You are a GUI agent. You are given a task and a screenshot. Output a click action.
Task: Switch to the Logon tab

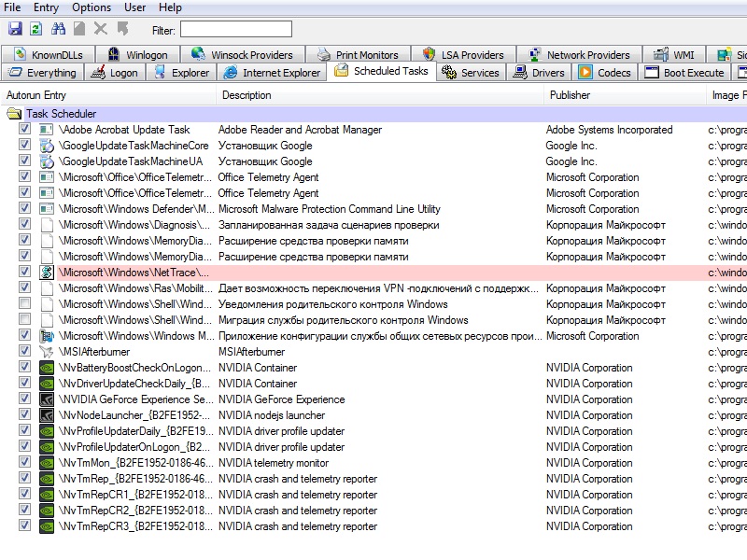tap(115, 73)
